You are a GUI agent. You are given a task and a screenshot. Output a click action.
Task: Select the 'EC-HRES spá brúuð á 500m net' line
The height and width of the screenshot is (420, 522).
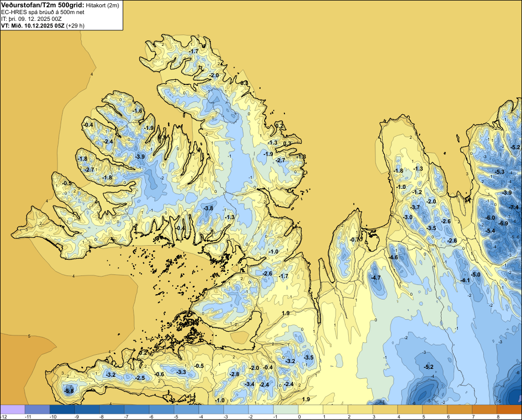43,12
